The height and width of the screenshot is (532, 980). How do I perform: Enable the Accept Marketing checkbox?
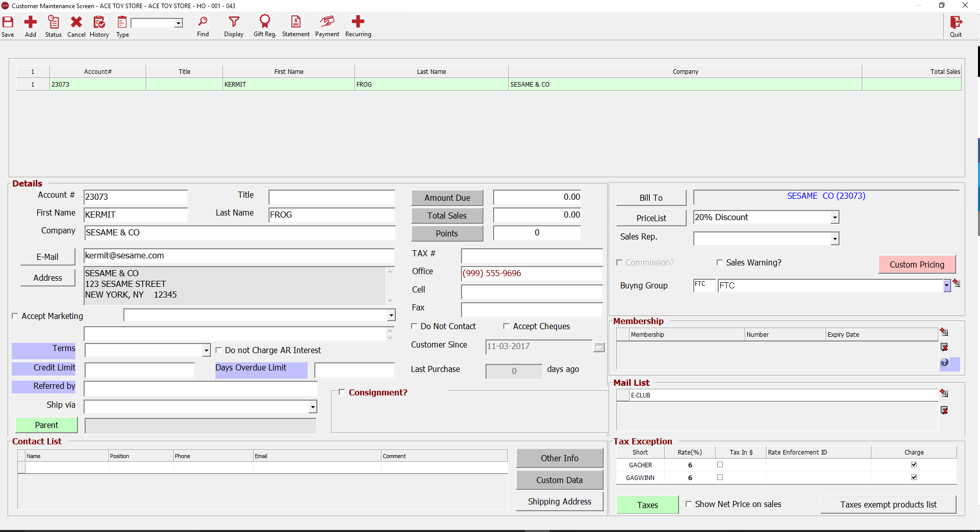[x=15, y=316]
